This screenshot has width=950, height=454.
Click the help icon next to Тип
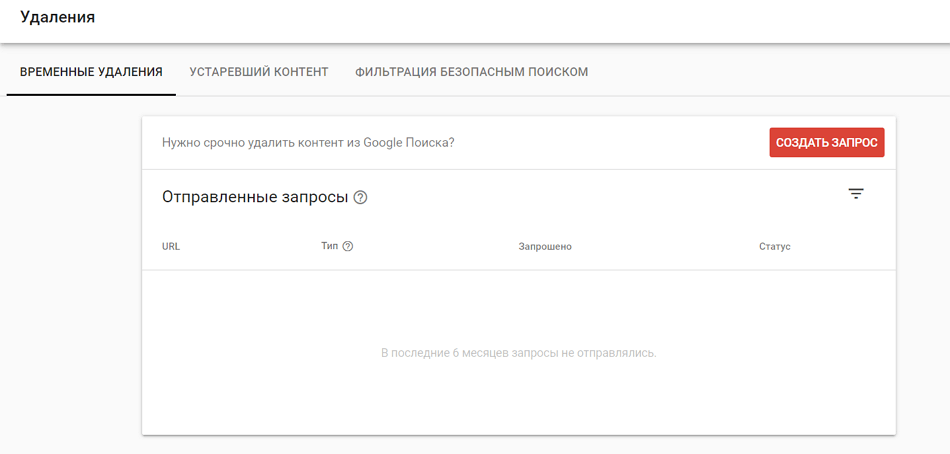coord(348,247)
